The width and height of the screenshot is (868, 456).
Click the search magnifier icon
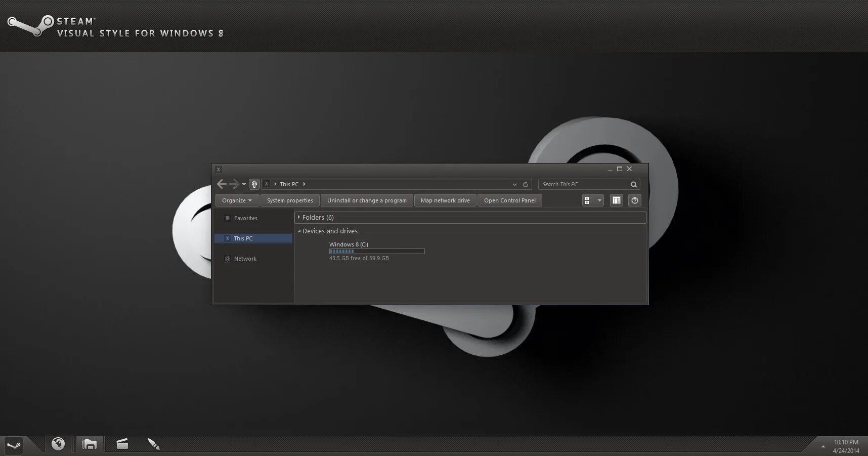634,185
